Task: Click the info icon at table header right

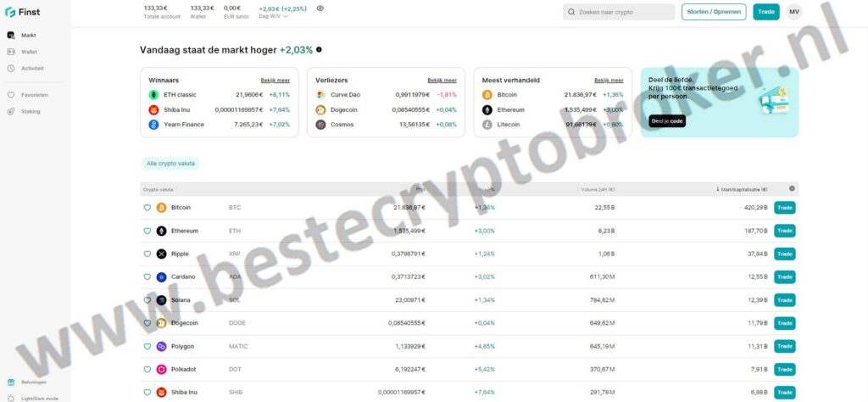Action: (x=792, y=189)
